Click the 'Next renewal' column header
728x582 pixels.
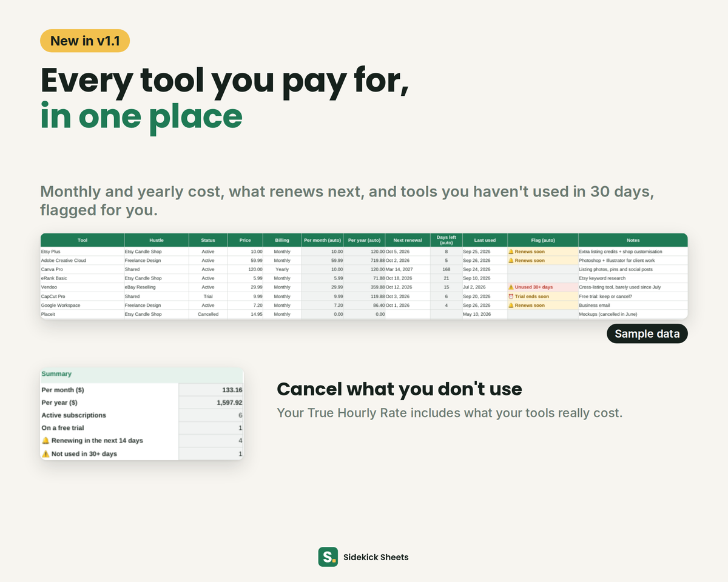click(x=408, y=240)
